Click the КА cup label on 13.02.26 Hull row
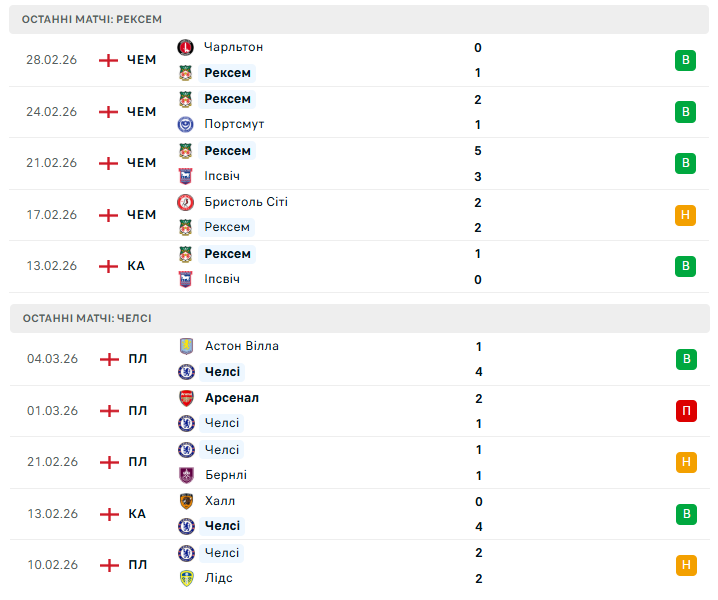The height and width of the screenshot is (600, 718). tap(137, 514)
